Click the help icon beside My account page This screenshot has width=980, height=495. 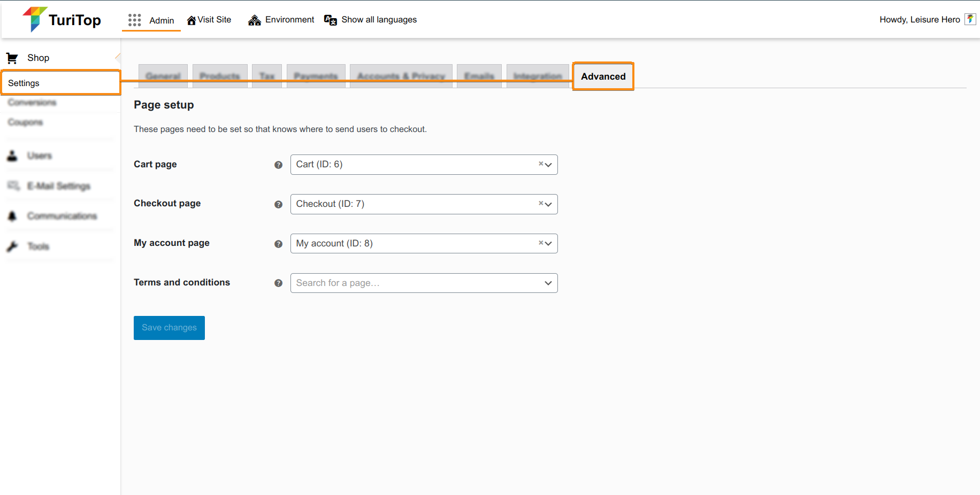point(278,244)
